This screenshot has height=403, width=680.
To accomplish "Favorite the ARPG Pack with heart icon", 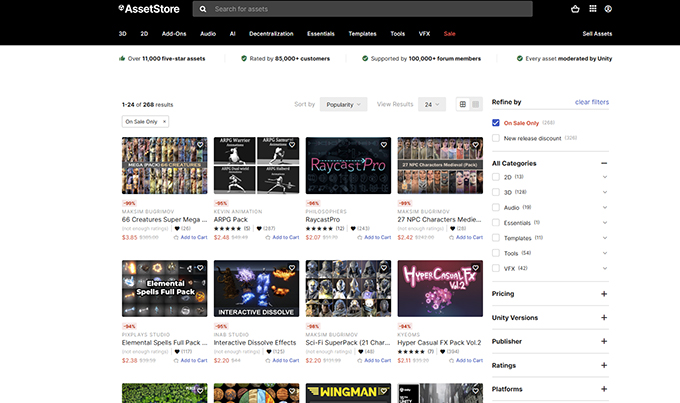I will (292, 145).
